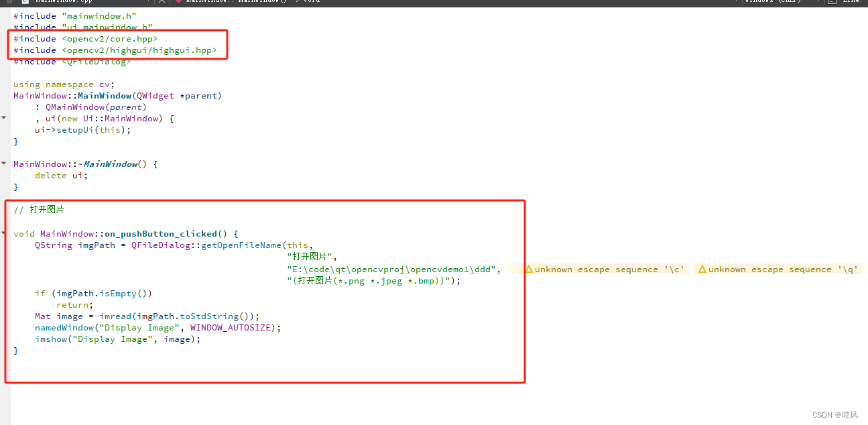The width and height of the screenshot is (868, 425).
Task: Click the delete ui statement
Action: click(x=62, y=176)
